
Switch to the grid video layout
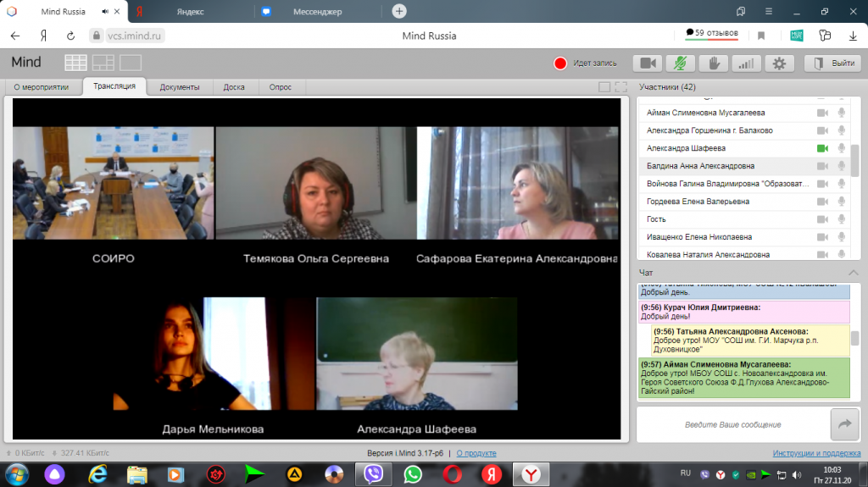[x=75, y=63]
